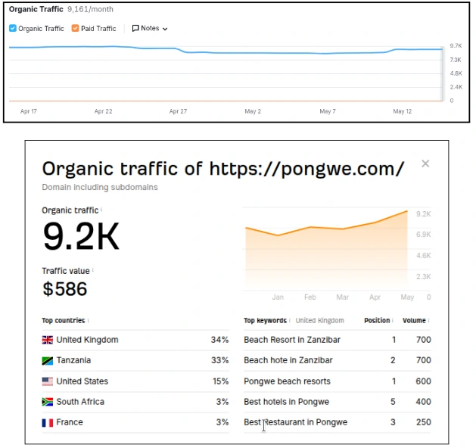The width and height of the screenshot is (476, 448).
Task: Click the orange area chart peak at May
Action: pyautogui.click(x=406, y=211)
